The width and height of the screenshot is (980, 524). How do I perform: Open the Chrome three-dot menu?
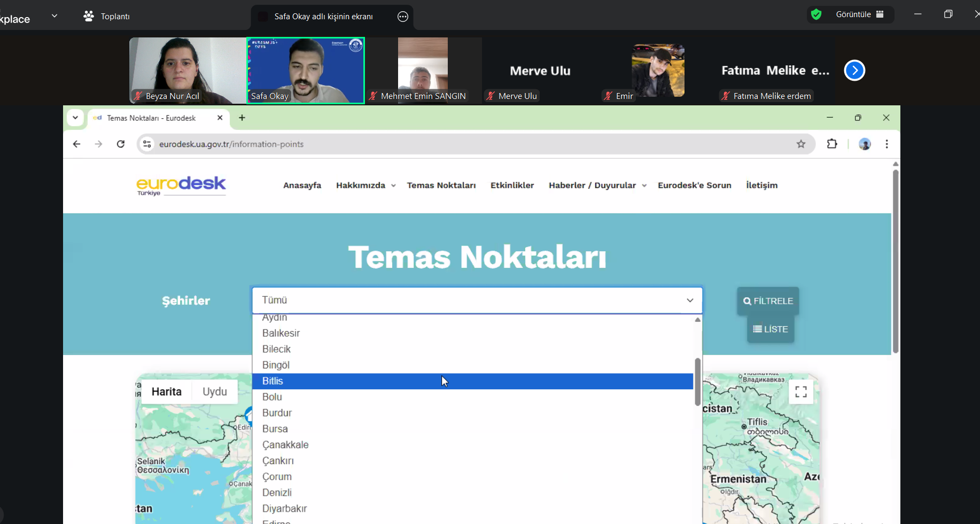tap(886, 144)
